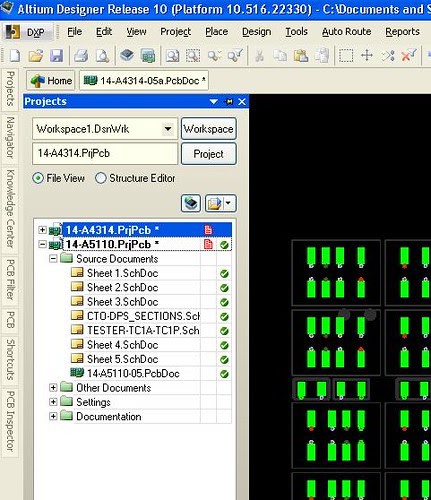Open the Projects panel options dropdown arrow

(x=214, y=102)
